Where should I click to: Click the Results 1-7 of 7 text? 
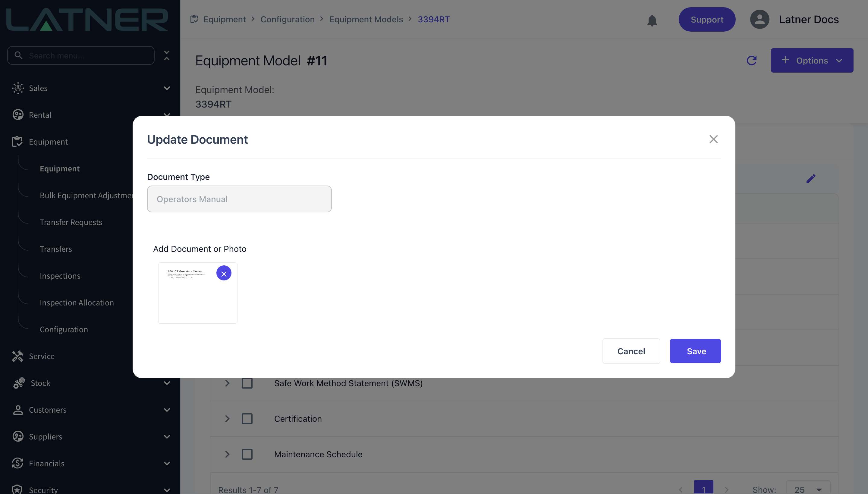[248, 489]
